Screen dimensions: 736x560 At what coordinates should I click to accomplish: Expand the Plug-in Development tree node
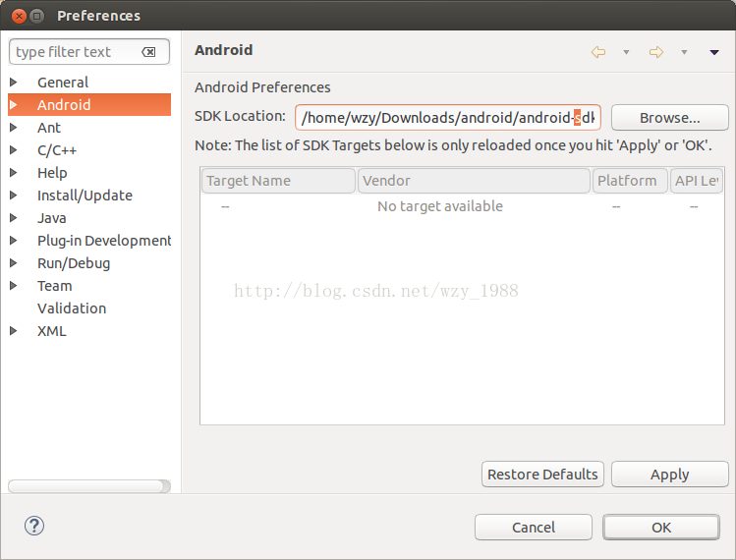(14, 241)
